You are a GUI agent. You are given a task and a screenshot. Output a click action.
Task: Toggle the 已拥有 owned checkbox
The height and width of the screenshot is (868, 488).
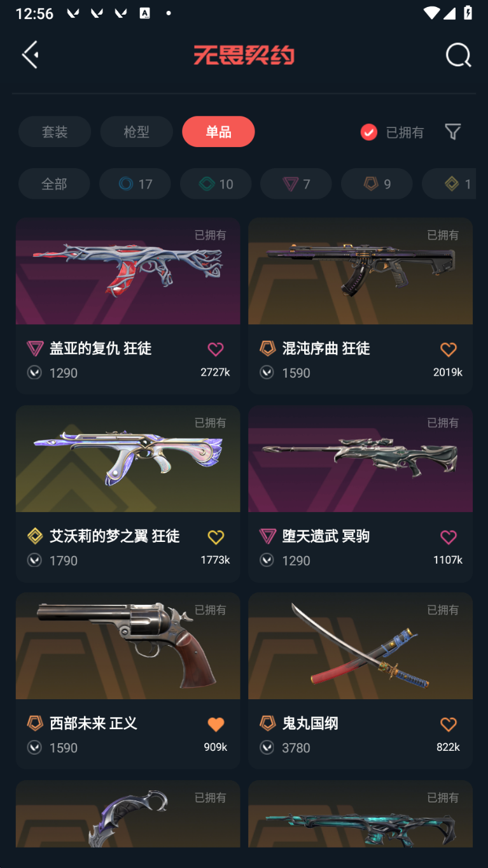(369, 132)
